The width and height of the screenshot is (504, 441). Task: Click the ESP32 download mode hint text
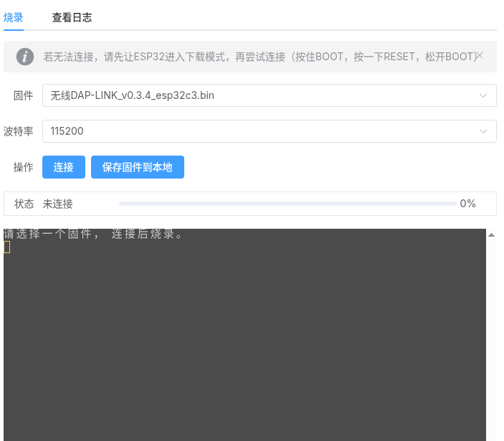pyautogui.click(x=258, y=57)
